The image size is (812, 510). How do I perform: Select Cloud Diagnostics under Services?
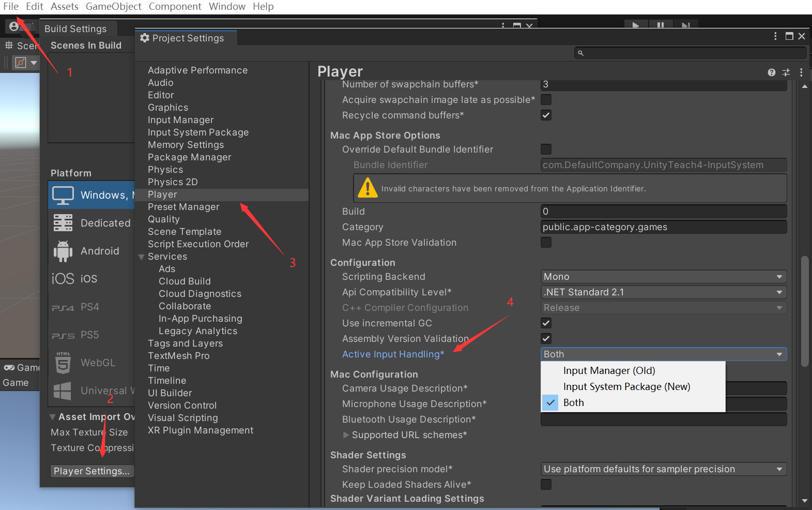coord(200,294)
